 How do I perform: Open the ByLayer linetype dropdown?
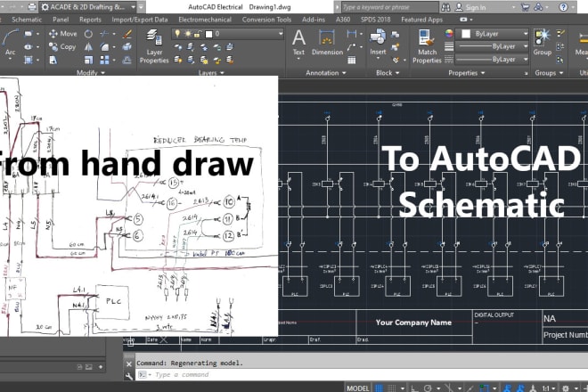[x=492, y=60]
